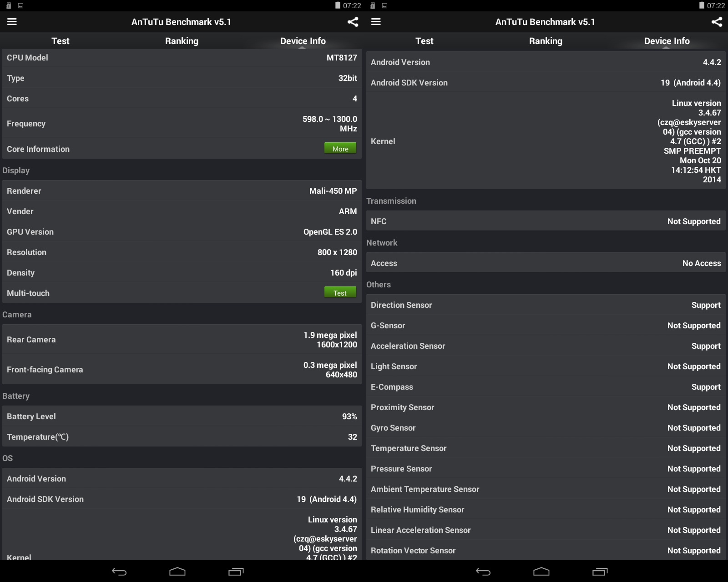
Task: Tap share icon in left screen
Action: (x=353, y=22)
